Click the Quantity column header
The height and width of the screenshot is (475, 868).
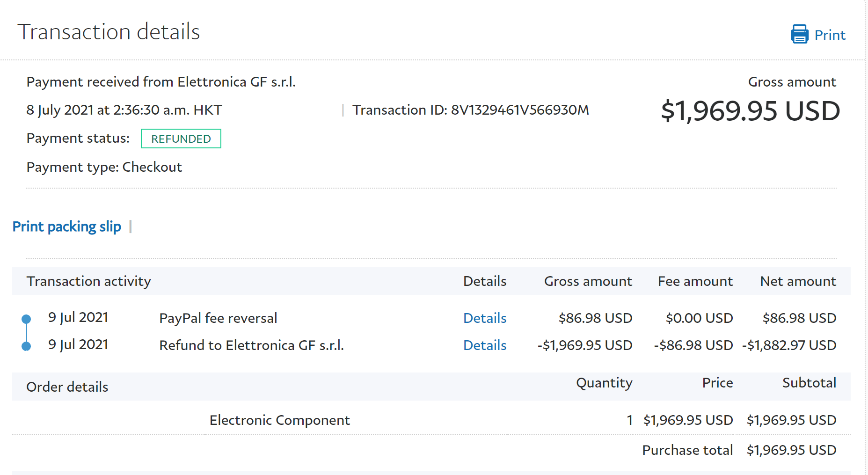[604, 383]
